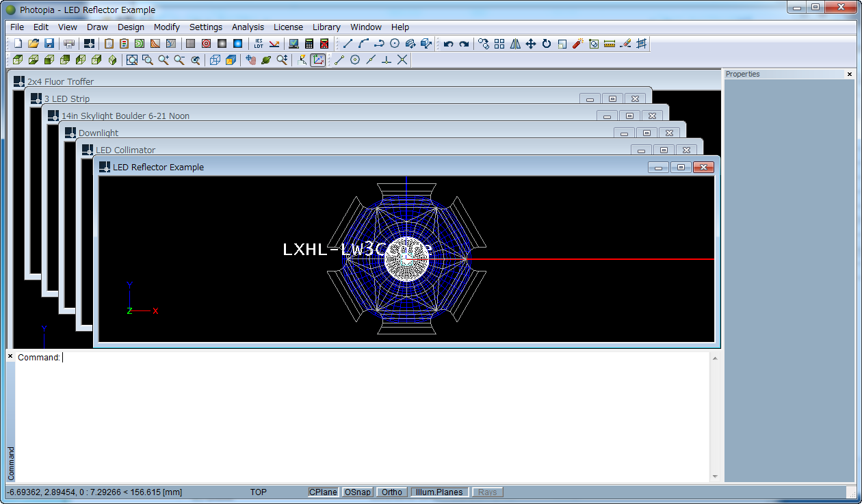The image size is (862, 504).
Task: Open the Draw menu
Action: (x=97, y=27)
